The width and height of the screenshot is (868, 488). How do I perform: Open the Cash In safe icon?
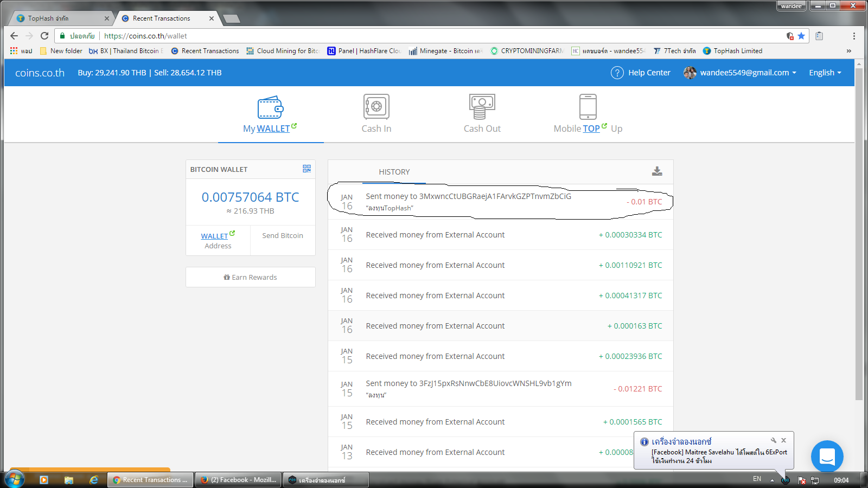tap(376, 106)
